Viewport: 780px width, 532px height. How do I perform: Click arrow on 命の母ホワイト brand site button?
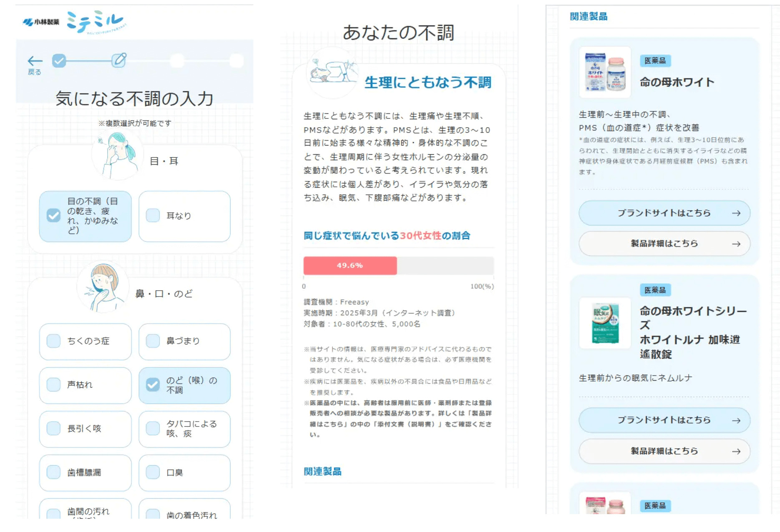pos(736,213)
